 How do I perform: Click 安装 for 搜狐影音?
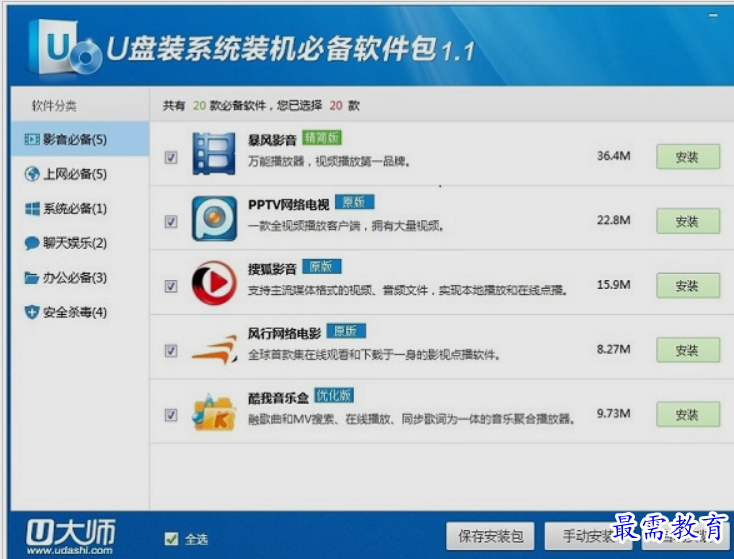pos(688,286)
